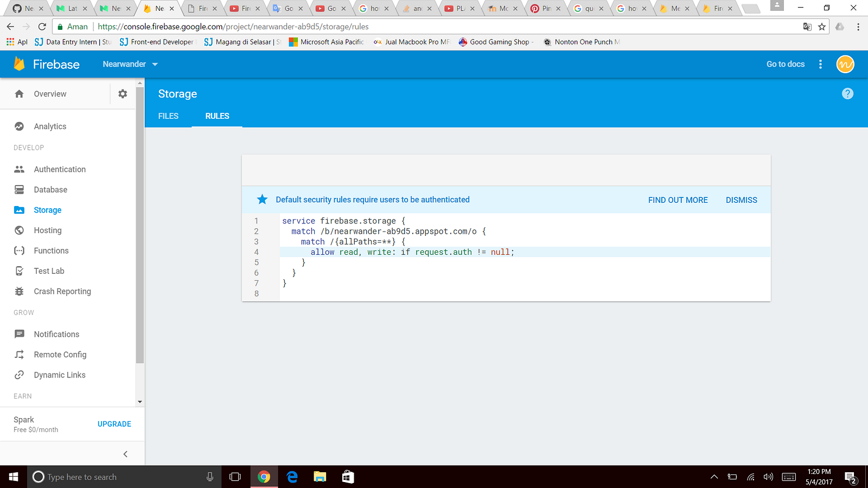Viewport: 868px width, 488px height.
Task: Collapse the sidebar with the chevron
Action: point(125,454)
